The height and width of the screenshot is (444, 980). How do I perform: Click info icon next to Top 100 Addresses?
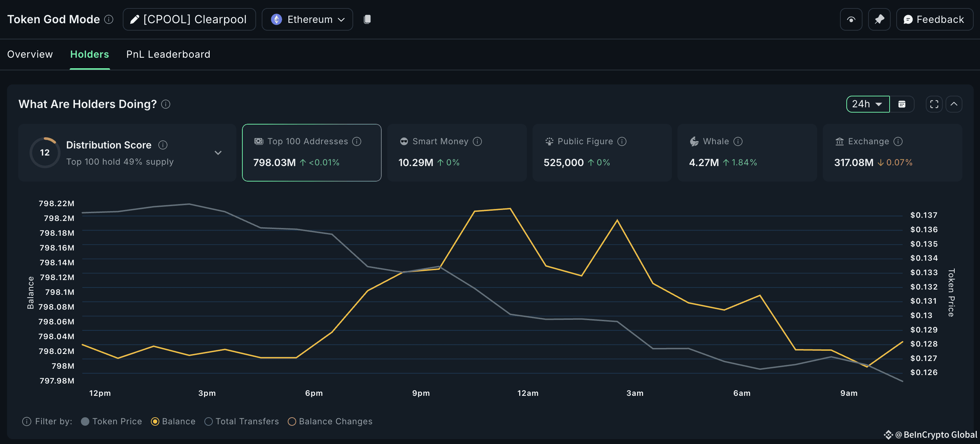356,141
